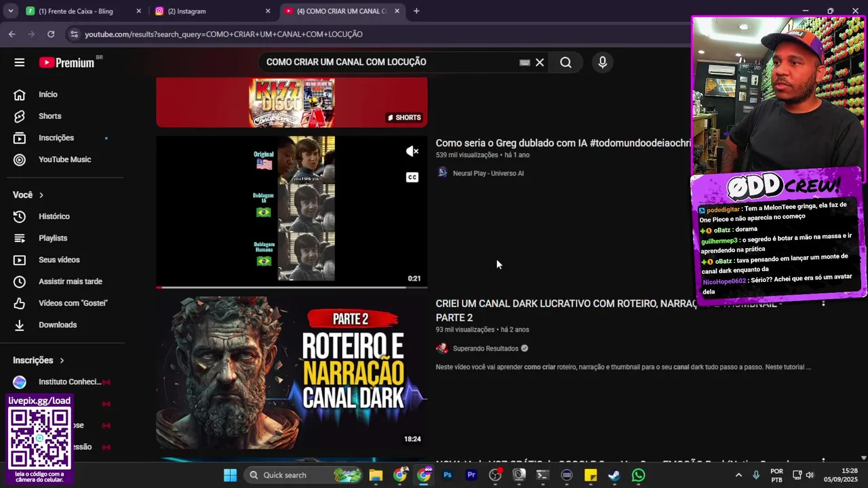Click the Superando Resultados channel avatar
This screenshot has height=488, width=868.
coord(442,348)
